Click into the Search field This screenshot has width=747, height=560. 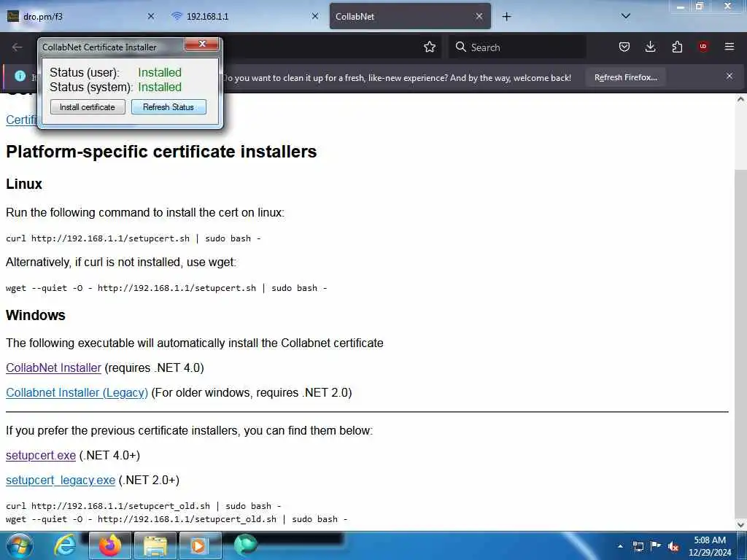pos(517,47)
